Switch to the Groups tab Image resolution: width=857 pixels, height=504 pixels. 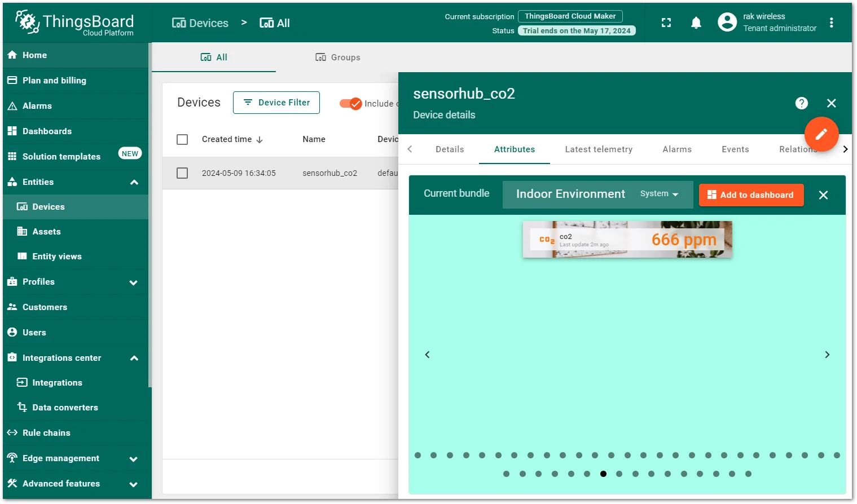point(337,58)
